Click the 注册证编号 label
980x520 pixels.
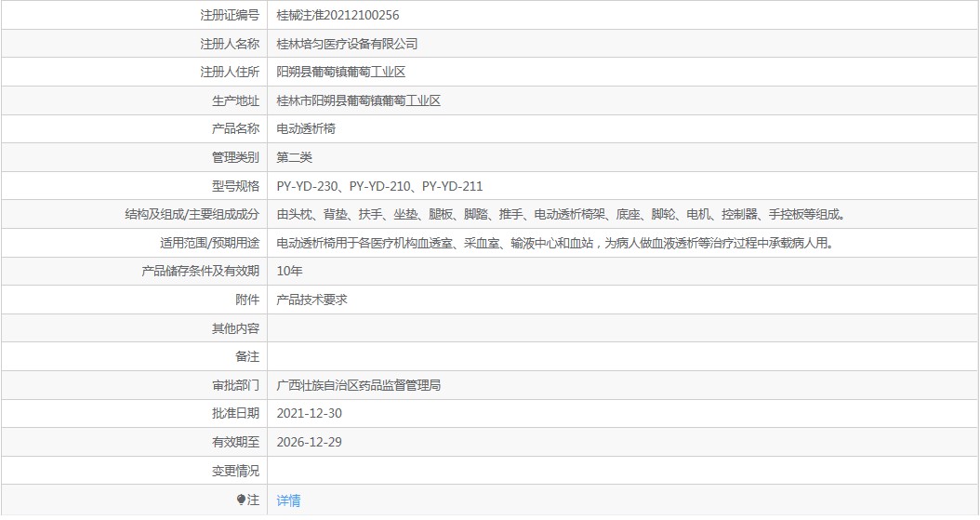coord(230,15)
